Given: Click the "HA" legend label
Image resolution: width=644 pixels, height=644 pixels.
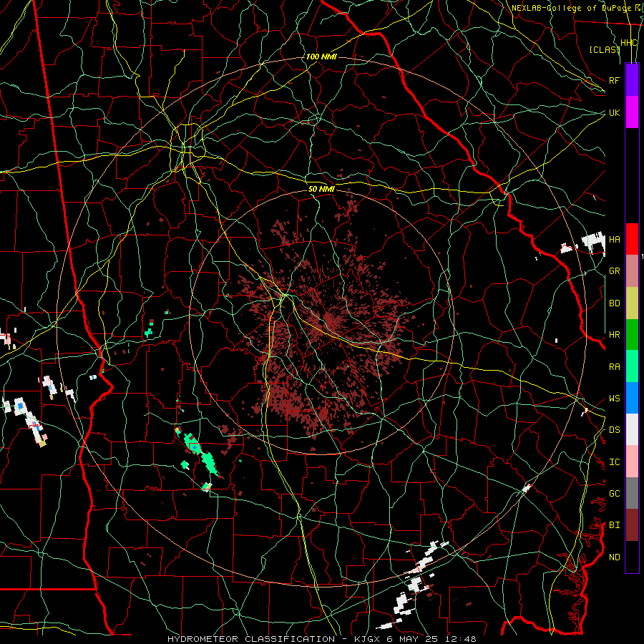Looking at the screenshot, I should [614, 239].
